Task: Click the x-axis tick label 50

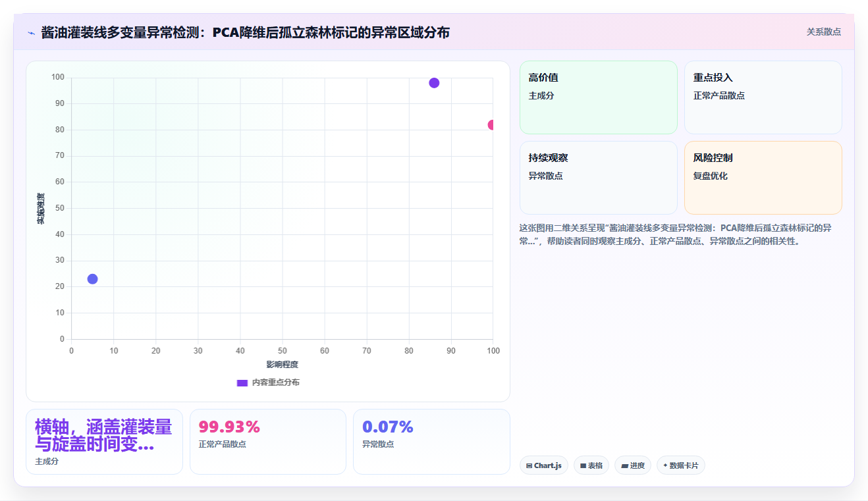Action: (x=283, y=351)
